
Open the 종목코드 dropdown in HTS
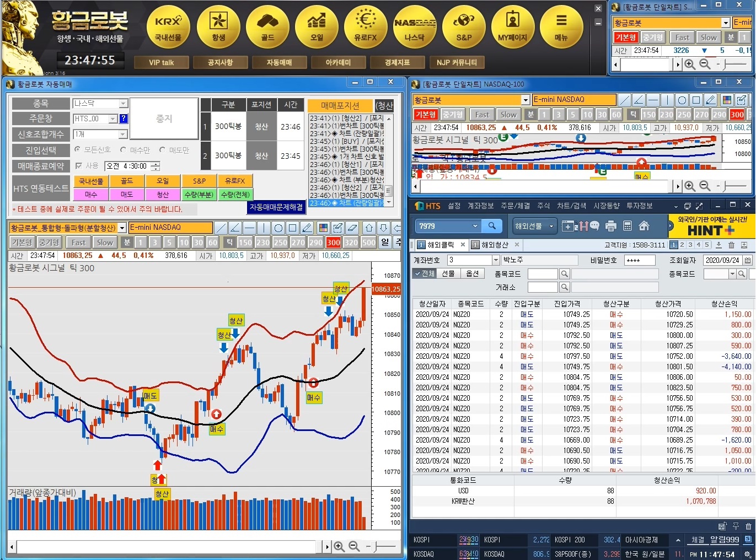pyautogui.click(x=732, y=274)
